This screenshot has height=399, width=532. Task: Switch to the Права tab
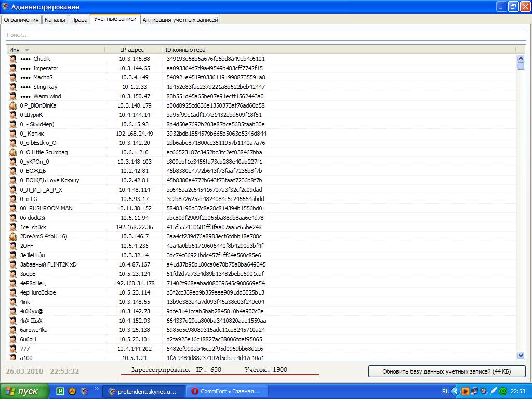point(79,20)
